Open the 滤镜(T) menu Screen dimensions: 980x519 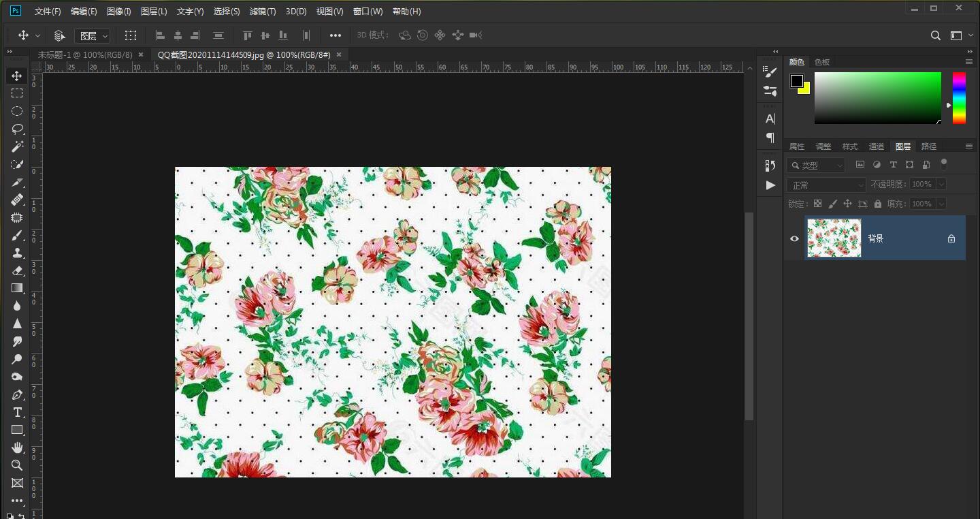[x=263, y=12]
